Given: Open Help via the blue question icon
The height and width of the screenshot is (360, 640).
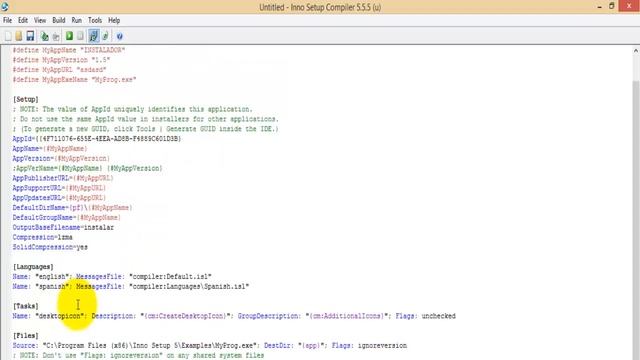Looking at the screenshot, I should [x=119, y=36].
